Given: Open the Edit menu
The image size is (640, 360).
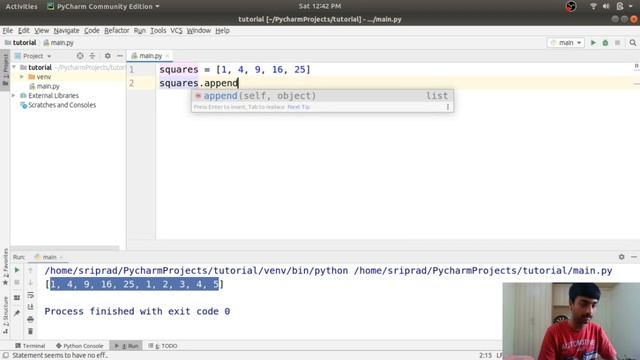Looking at the screenshot, I should [x=24, y=31].
